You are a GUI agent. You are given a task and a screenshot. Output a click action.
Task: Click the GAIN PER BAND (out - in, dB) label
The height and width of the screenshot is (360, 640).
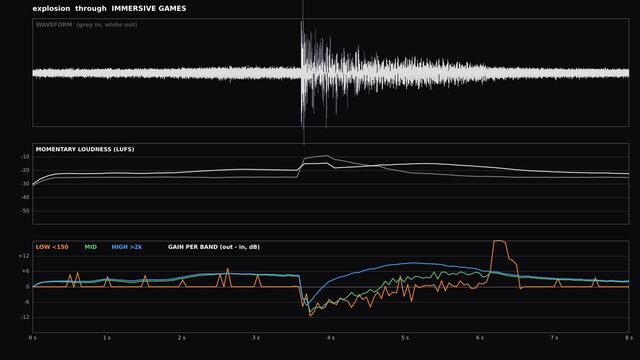(x=214, y=247)
